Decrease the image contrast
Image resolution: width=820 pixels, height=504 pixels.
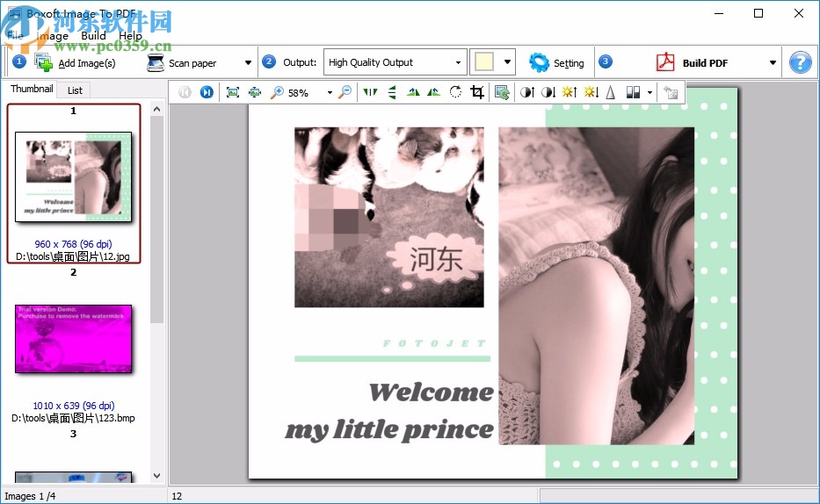click(548, 92)
